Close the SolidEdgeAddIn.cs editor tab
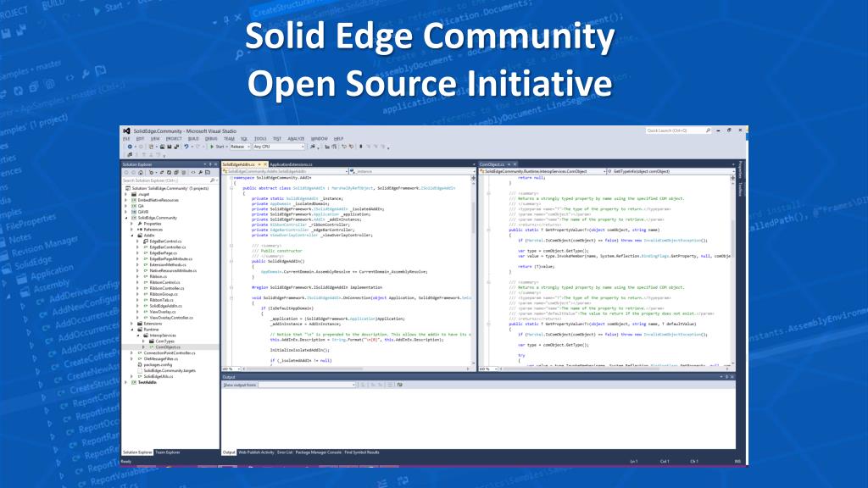The width and height of the screenshot is (868, 488). 265,164
